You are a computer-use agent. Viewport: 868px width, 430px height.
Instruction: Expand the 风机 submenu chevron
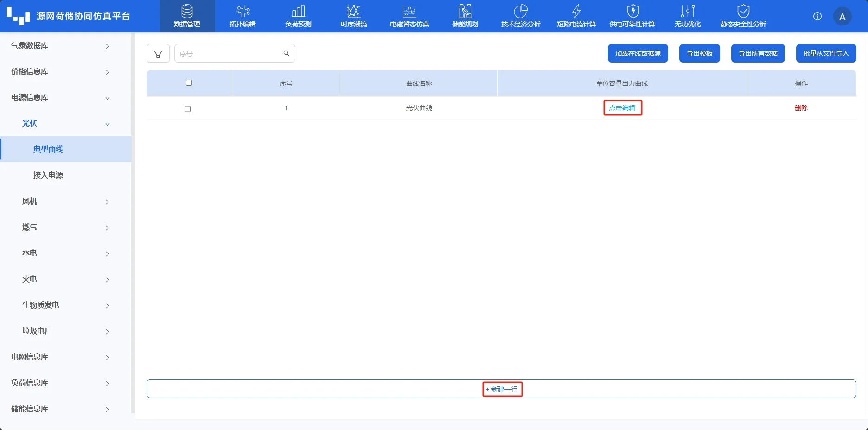pos(108,202)
